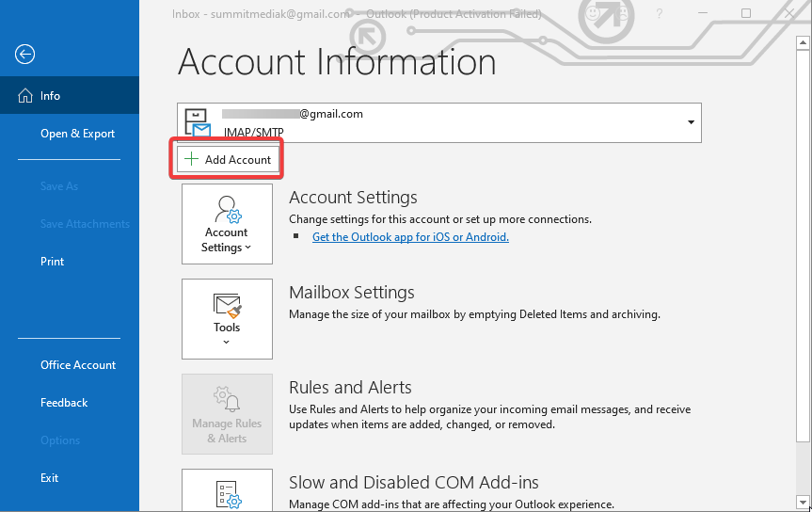Close the Outlook window

(789, 13)
